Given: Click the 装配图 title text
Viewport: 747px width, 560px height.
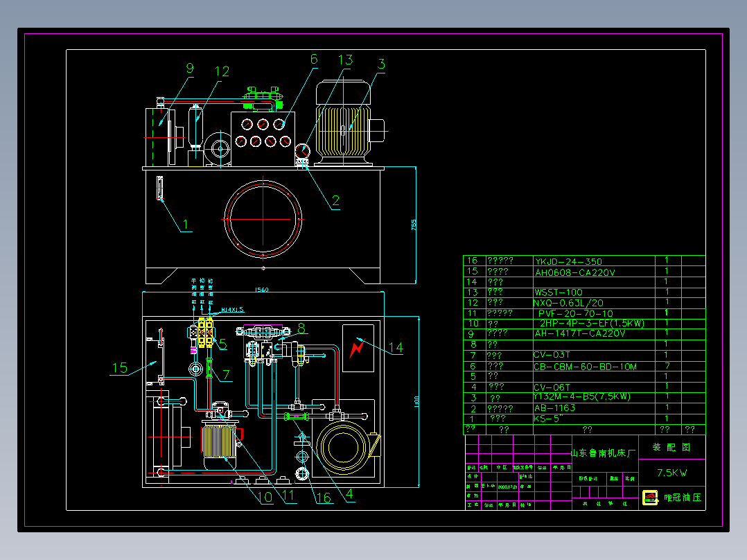Looking at the screenshot, I should (x=671, y=447).
